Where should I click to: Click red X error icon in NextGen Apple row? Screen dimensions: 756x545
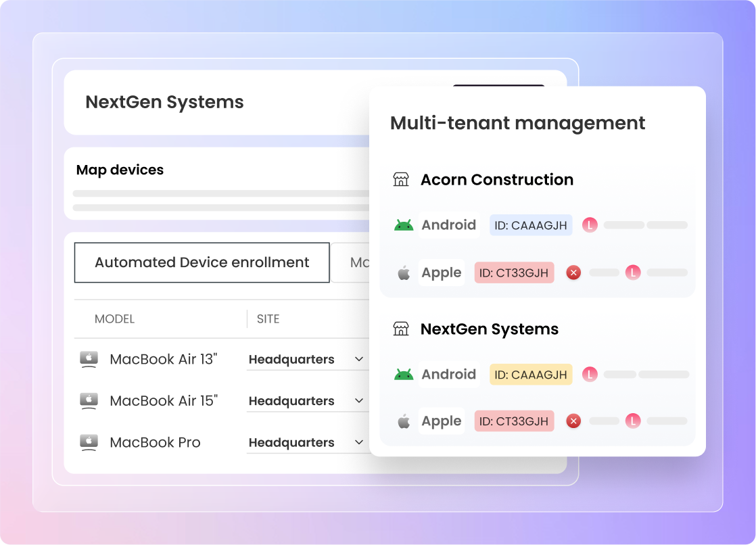573,421
